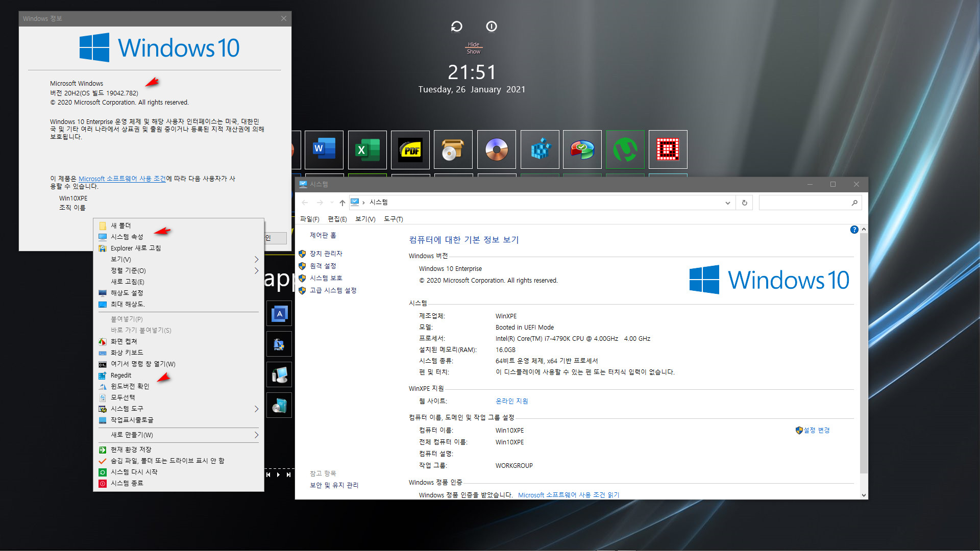Open the 편집(E) menu in System window
980x551 pixels.
click(337, 219)
